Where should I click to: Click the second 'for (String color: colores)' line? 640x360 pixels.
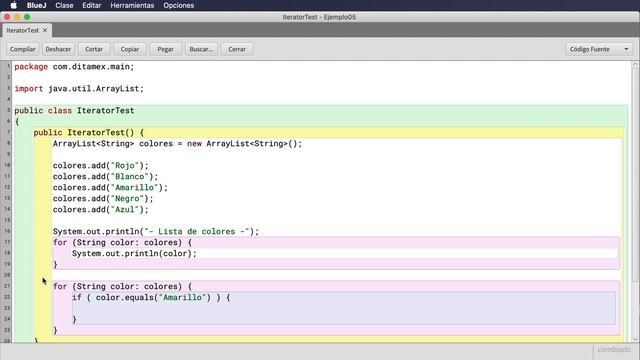tap(122, 287)
